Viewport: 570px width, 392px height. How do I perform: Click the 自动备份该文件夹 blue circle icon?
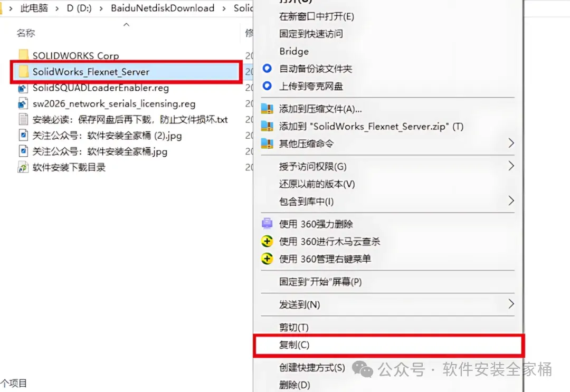click(267, 68)
